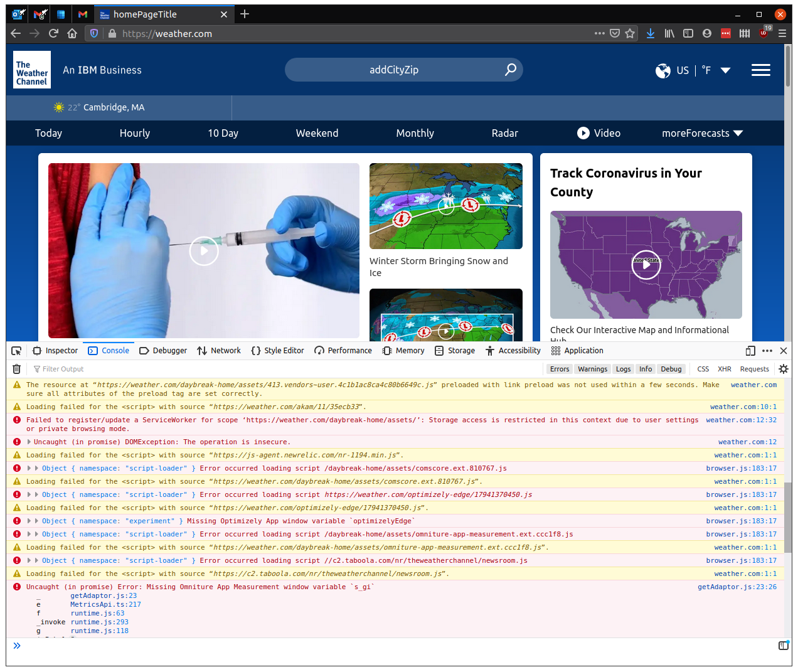798x672 pixels.
Task: Clear the console with the trash icon
Action: [17, 369]
